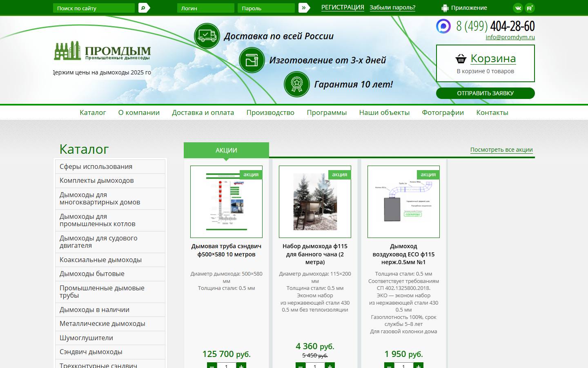Focus the Логин input field
Screen dimensions: 588x368
point(206,8)
